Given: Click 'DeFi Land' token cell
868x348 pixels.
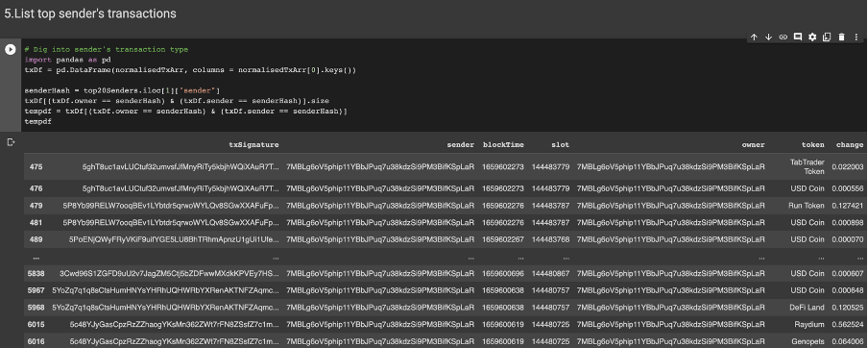Looking at the screenshot, I should 808,308.
